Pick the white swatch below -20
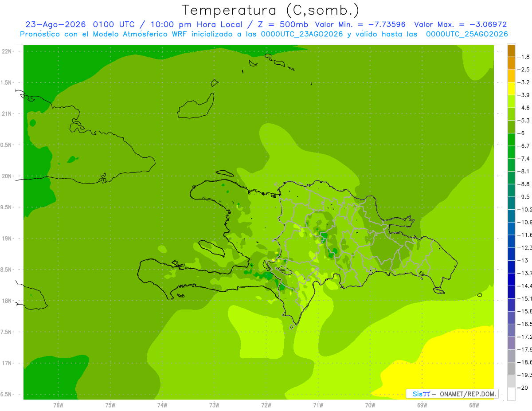This screenshot has height=411, width=532. pos(511,394)
